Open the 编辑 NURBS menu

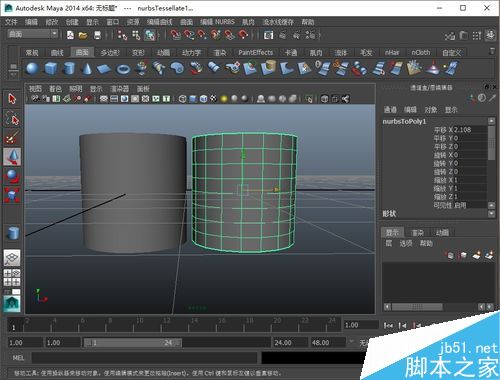click(217, 22)
